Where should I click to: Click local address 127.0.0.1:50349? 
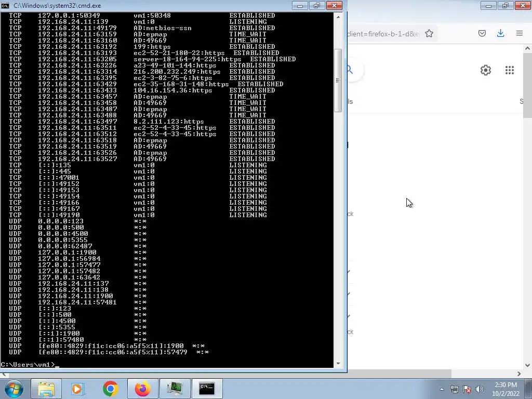point(69,16)
